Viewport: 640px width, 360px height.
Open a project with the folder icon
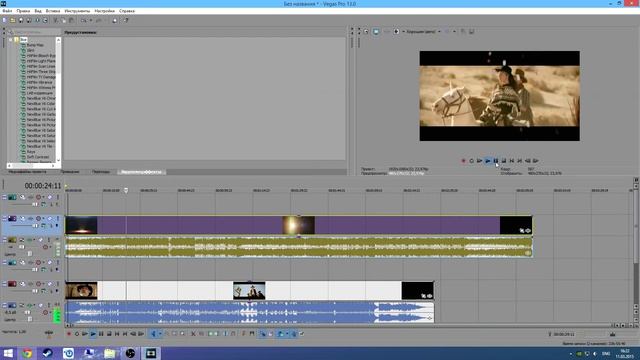click(13, 20)
